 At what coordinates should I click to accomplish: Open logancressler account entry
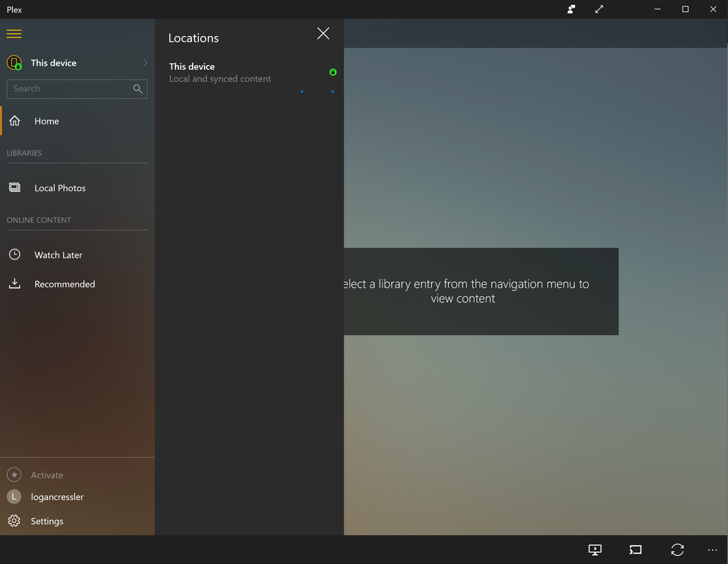(57, 497)
